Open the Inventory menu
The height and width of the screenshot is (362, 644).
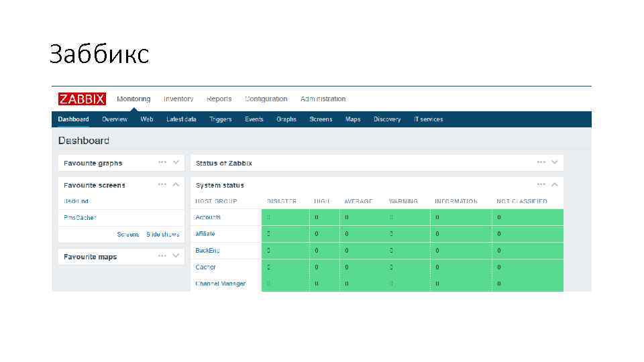point(178,99)
